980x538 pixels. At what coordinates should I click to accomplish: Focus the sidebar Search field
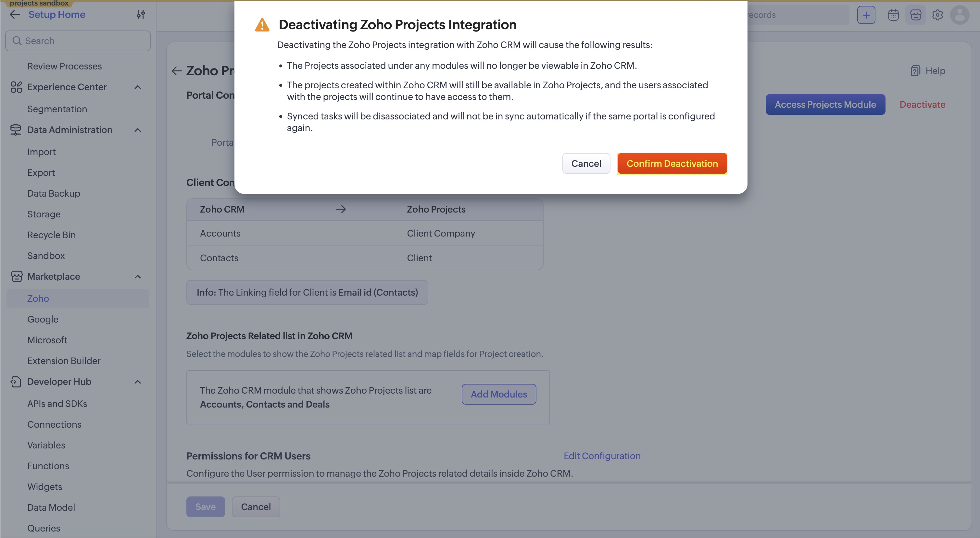pyautogui.click(x=78, y=41)
